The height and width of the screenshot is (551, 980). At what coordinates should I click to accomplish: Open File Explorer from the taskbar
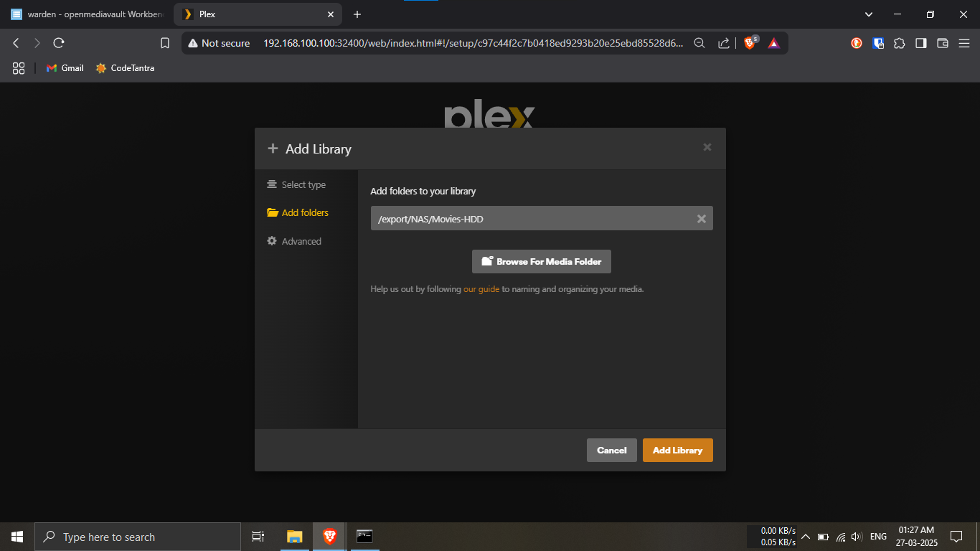coord(295,537)
